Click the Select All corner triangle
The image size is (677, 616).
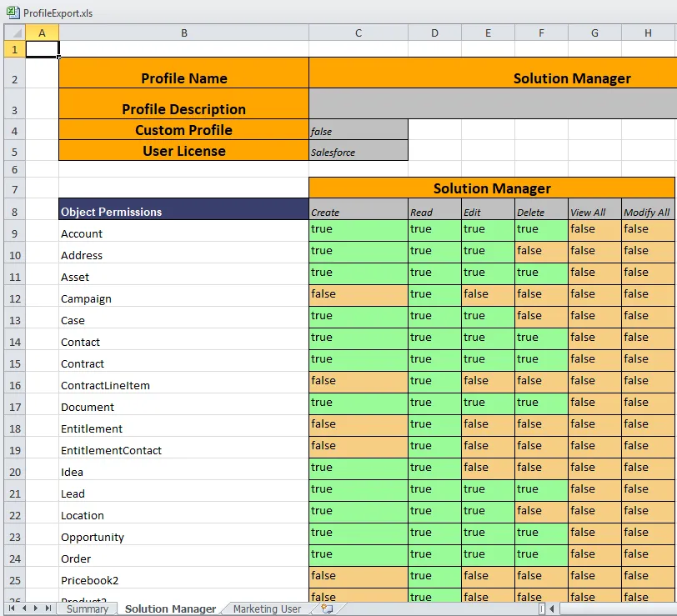(x=15, y=33)
